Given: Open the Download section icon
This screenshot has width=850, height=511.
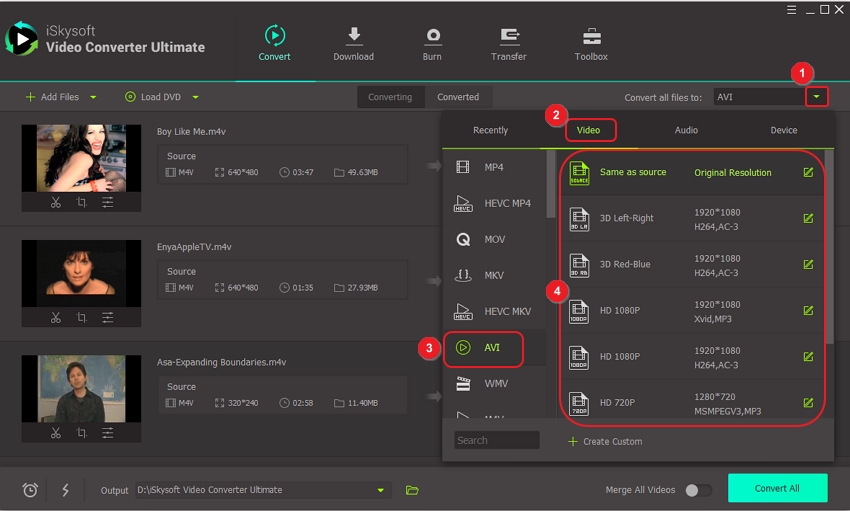Looking at the screenshot, I should pos(353,37).
